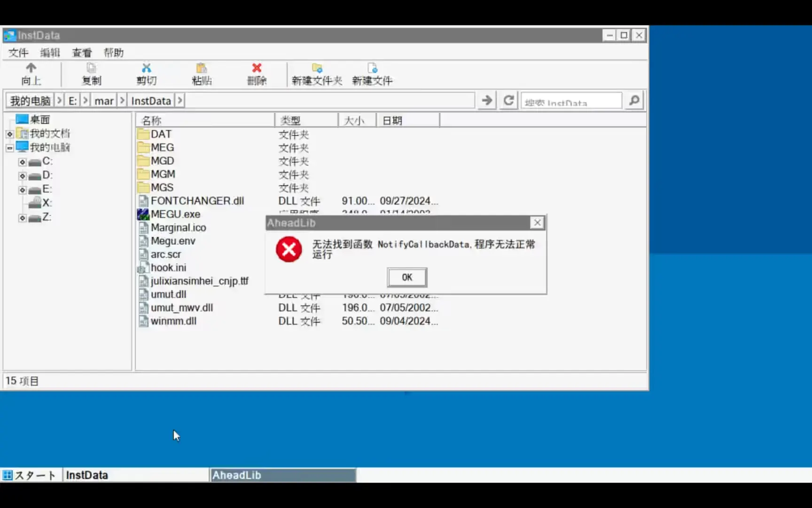This screenshot has height=508, width=812.
Task: Click the mar breadcrumb segment
Action: point(104,101)
